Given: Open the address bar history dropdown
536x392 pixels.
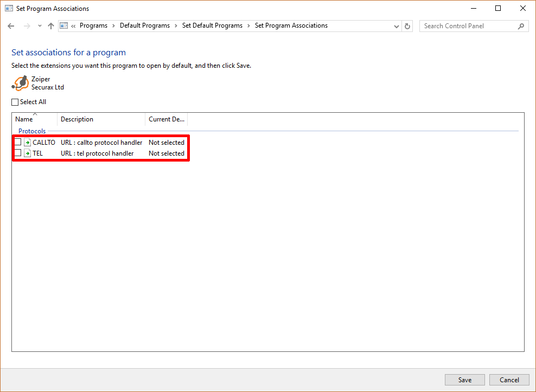Looking at the screenshot, I should tap(397, 26).
